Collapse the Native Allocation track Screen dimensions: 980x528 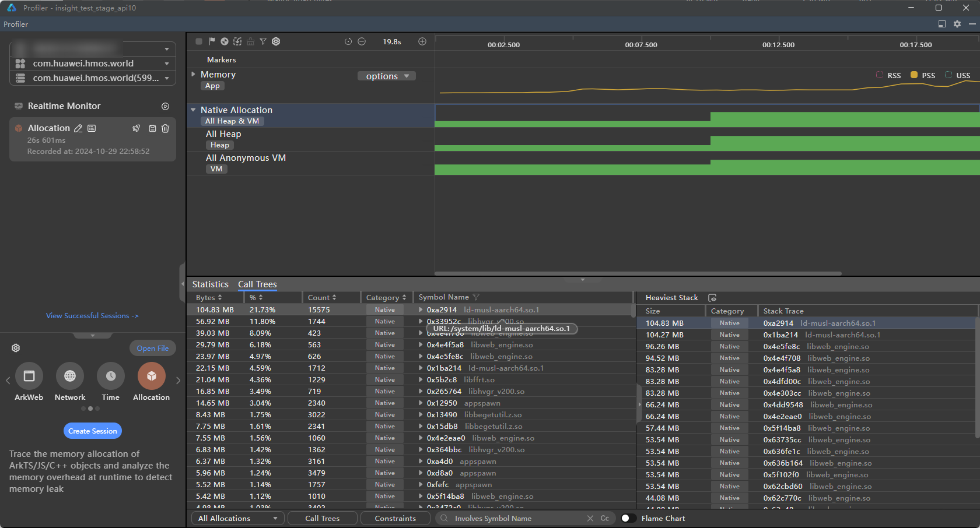193,110
